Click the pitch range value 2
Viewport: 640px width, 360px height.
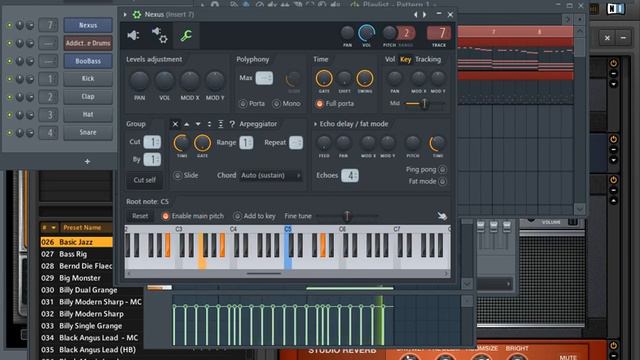coord(406,33)
